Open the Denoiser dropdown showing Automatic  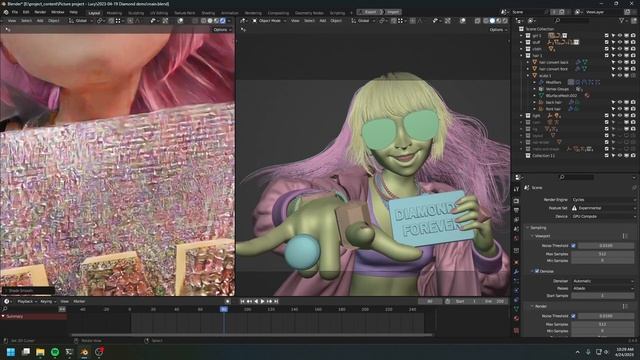pyautogui.click(x=603, y=281)
